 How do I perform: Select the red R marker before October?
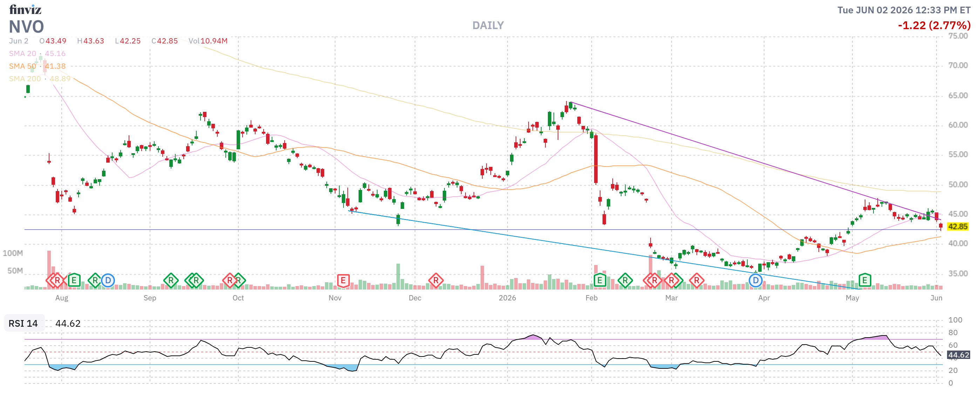pos(229,281)
